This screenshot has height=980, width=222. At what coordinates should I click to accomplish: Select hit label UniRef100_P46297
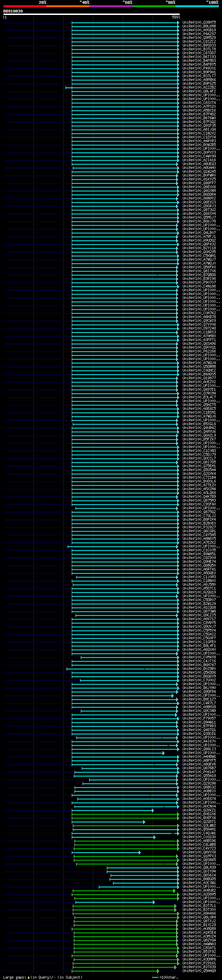pyautogui.click(x=199, y=34)
